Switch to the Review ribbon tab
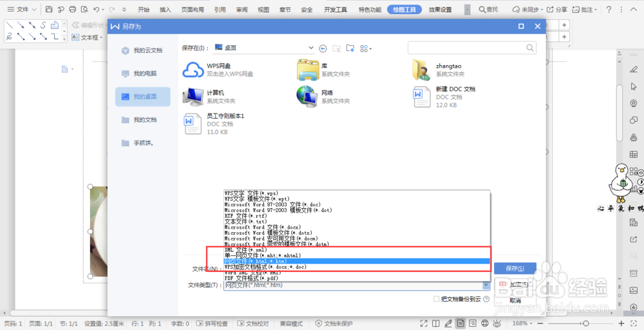The height and width of the screenshot is (330, 644). 242,10
